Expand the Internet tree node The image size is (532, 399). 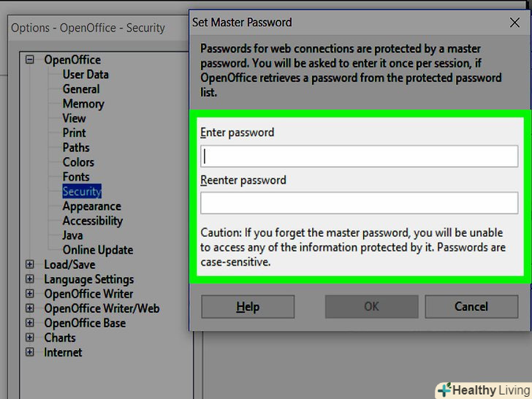tap(30, 352)
